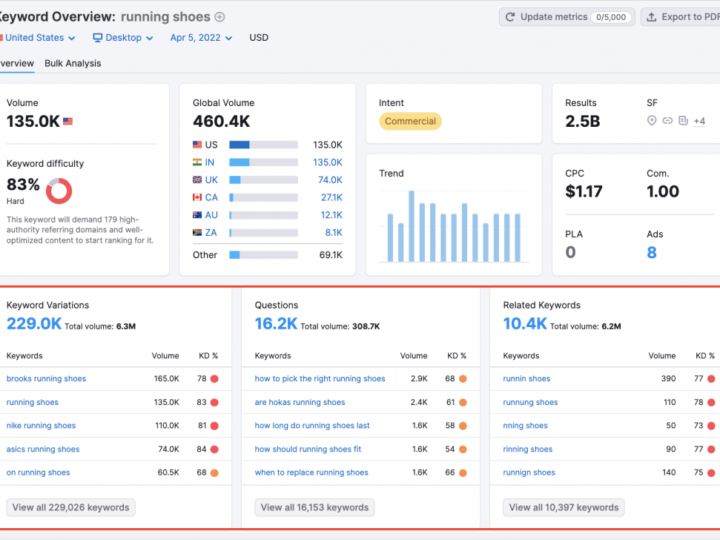Click the red KD dot for brooks running shoes
The height and width of the screenshot is (540, 720).
coord(214,379)
